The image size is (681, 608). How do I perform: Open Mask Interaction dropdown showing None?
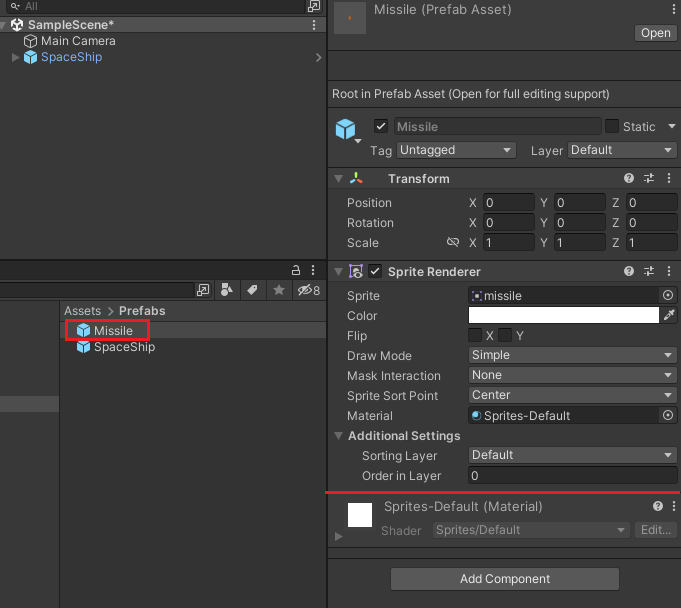tap(572, 375)
